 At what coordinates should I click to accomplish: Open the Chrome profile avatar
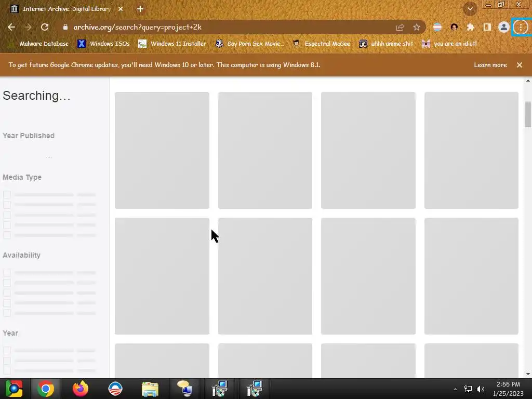pyautogui.click(x=503, y=27)
